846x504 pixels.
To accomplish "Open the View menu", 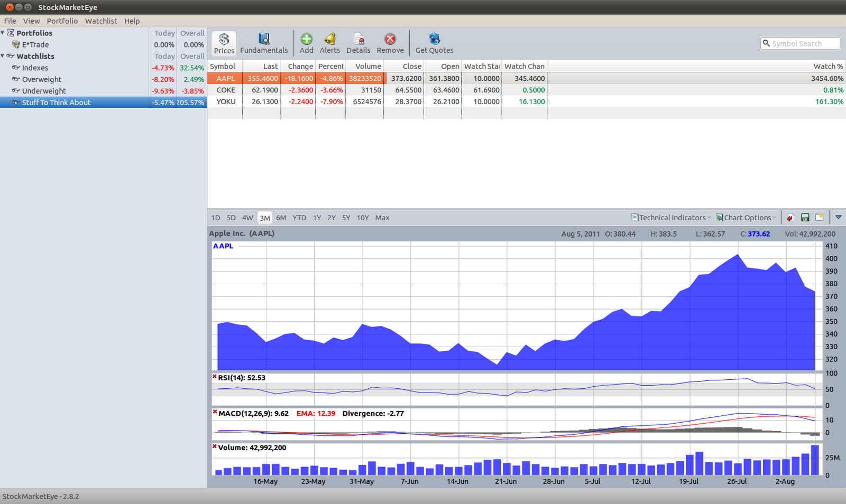I will [x=31, y=21].
